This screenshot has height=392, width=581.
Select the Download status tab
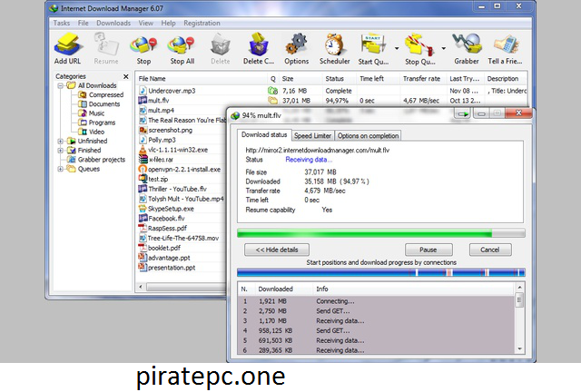pos(264,135)
